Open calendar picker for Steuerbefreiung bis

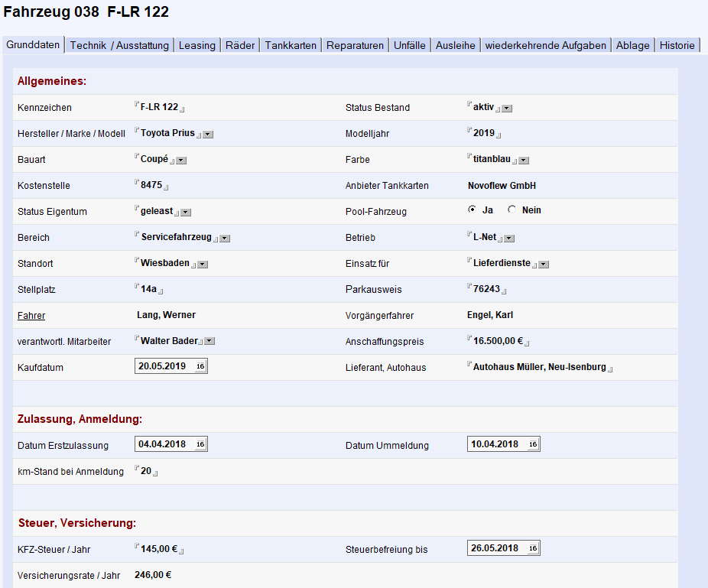click(x=533, y=548)
